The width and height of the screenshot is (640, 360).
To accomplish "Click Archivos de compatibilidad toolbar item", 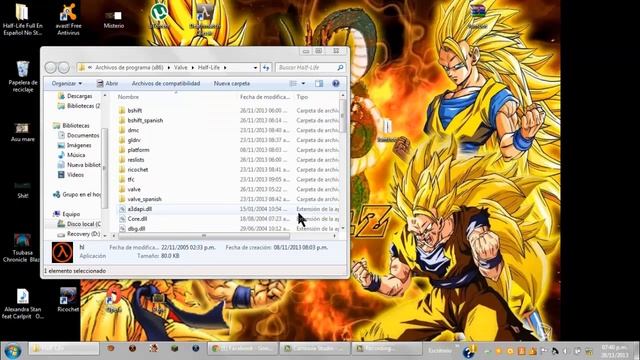I will point(166,83).
